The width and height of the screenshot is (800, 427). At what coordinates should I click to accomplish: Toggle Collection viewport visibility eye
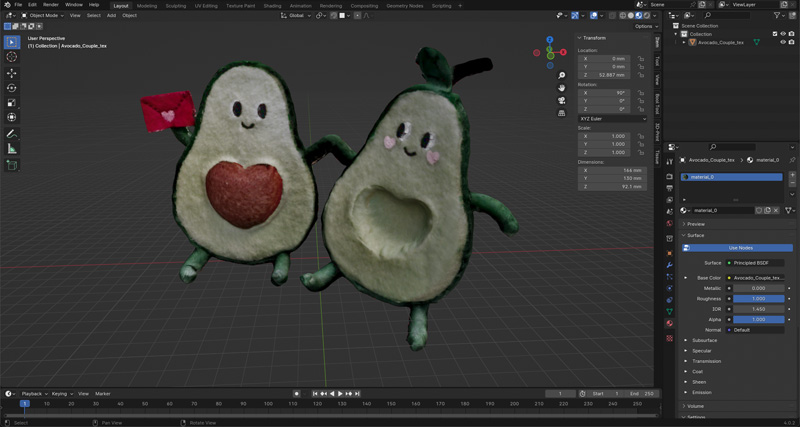click(783, 34)
